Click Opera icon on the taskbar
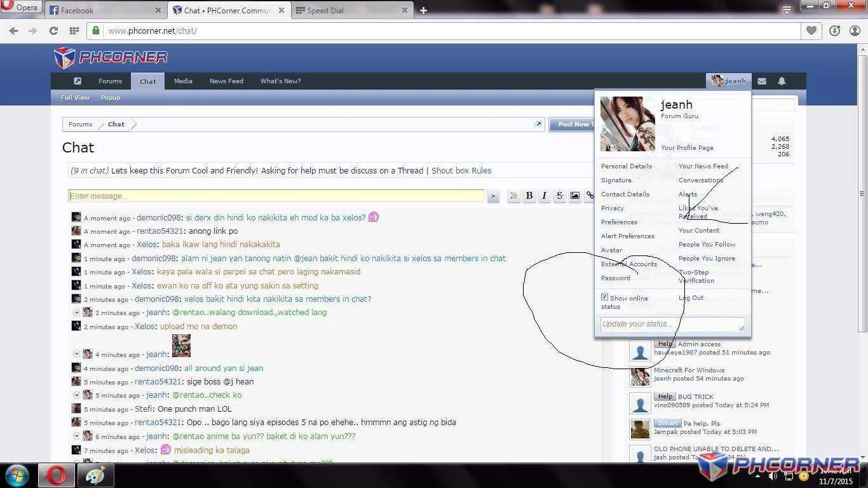 (56, 475)
